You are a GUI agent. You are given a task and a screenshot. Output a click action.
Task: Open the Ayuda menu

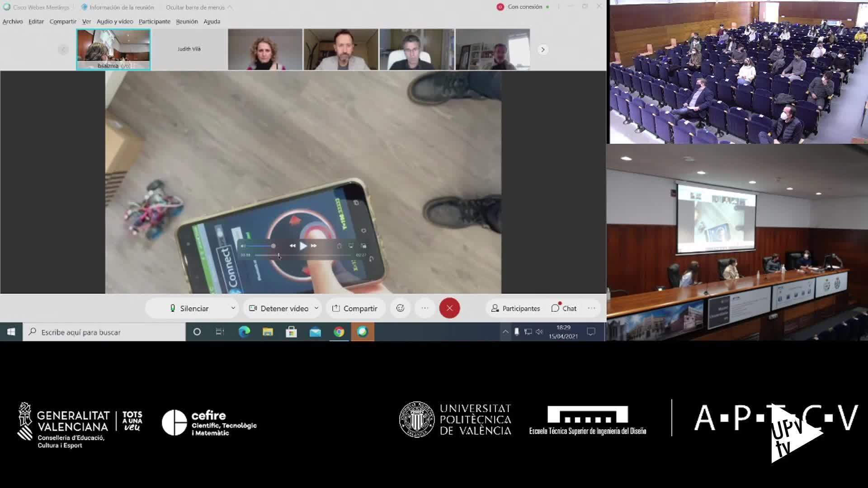(212, 21)
